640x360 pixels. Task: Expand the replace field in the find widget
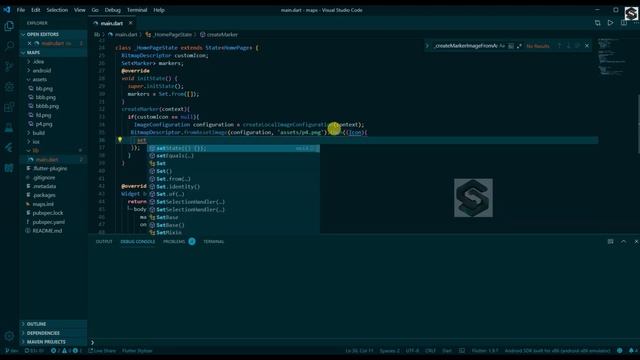pos(427,46)
